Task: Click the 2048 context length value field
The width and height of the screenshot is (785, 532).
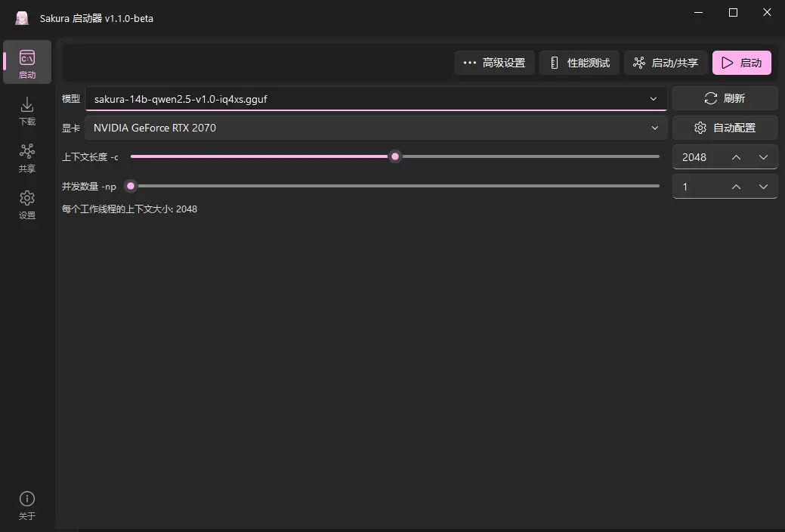Action: 695,157
